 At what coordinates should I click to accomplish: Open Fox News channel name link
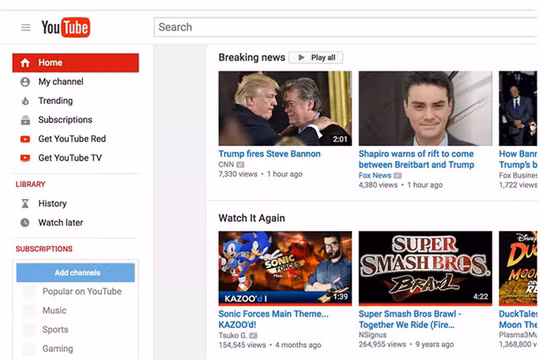pos(375,176)
